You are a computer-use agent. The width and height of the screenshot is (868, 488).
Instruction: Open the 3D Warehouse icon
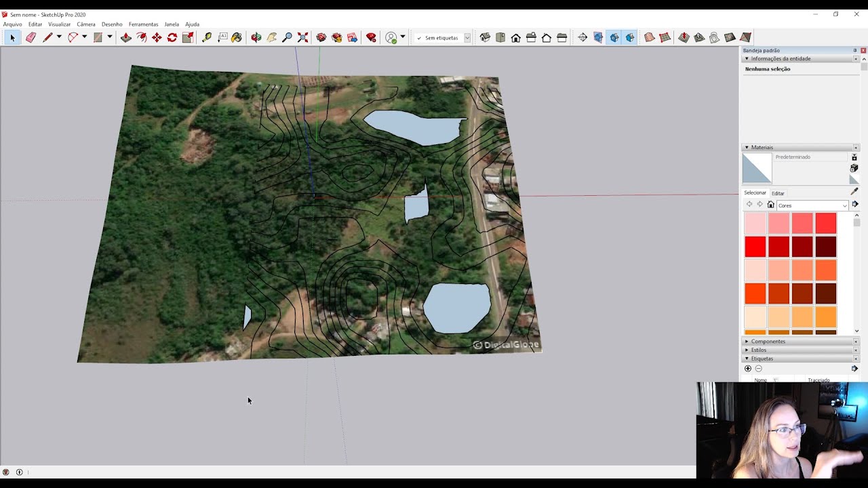click(321, 38)
